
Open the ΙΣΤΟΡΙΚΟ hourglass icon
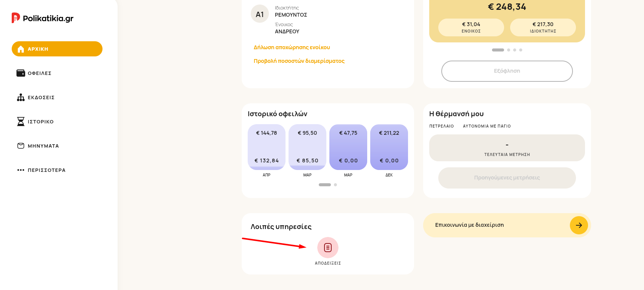point(21,122)
